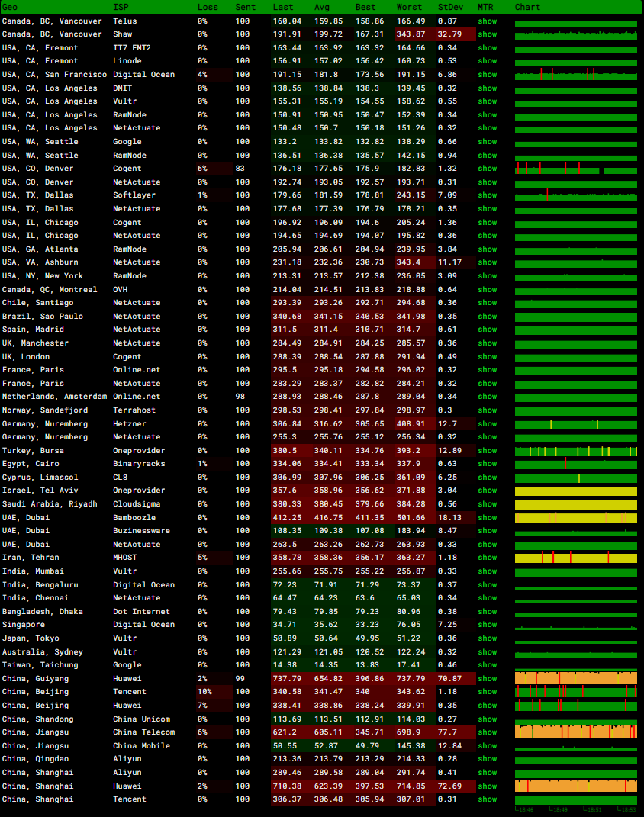The width and height of the screenshot is (644, 817).
Task: Click the Avg column header
Action: point(322,7)
